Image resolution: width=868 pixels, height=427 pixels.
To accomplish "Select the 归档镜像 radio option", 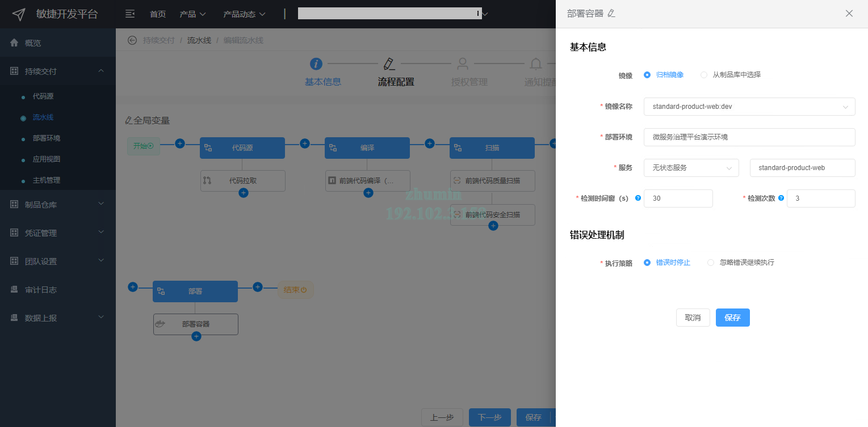I will [x=647, y=74].
